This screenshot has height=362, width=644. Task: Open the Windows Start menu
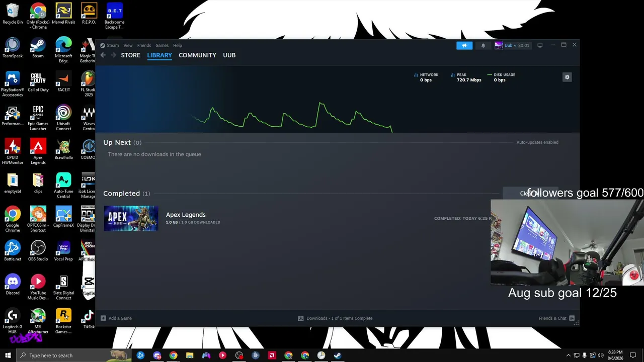tap(8, 355)
